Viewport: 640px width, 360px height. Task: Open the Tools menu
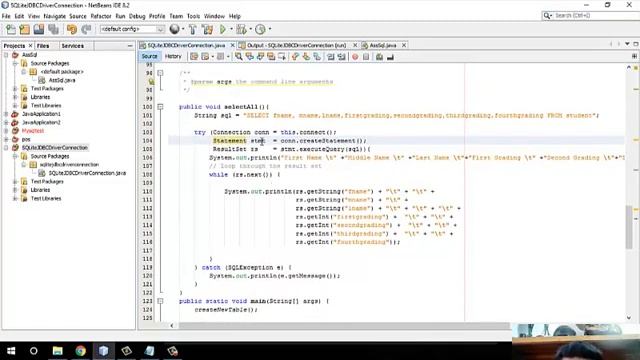(x=193, y=16)
